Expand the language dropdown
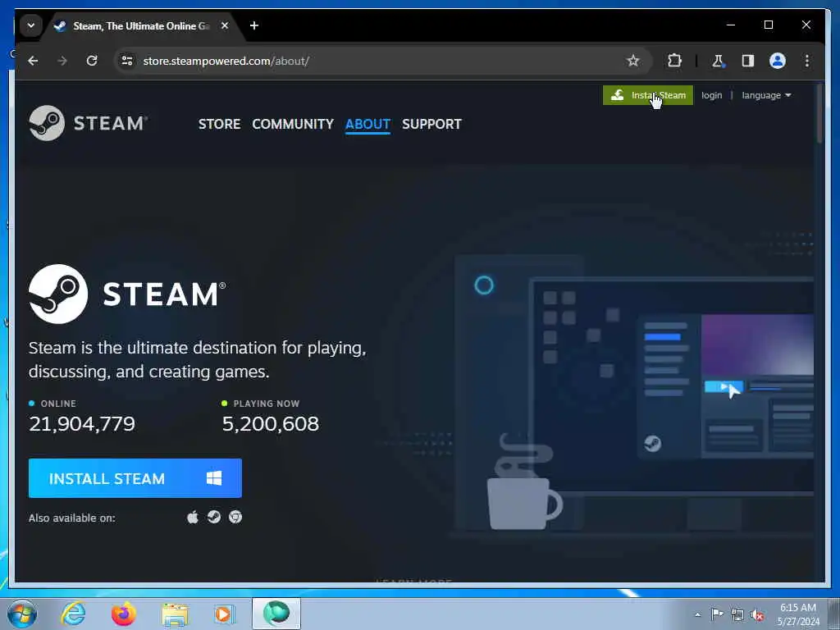This screenshot has width=840, height=630. click(x=766, y=95)
